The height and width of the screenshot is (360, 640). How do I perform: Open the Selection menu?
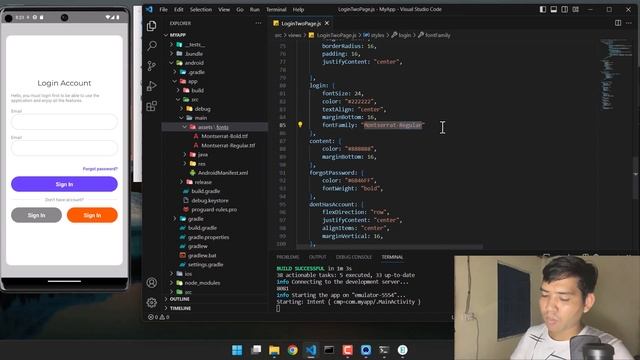tap(201, 9)
